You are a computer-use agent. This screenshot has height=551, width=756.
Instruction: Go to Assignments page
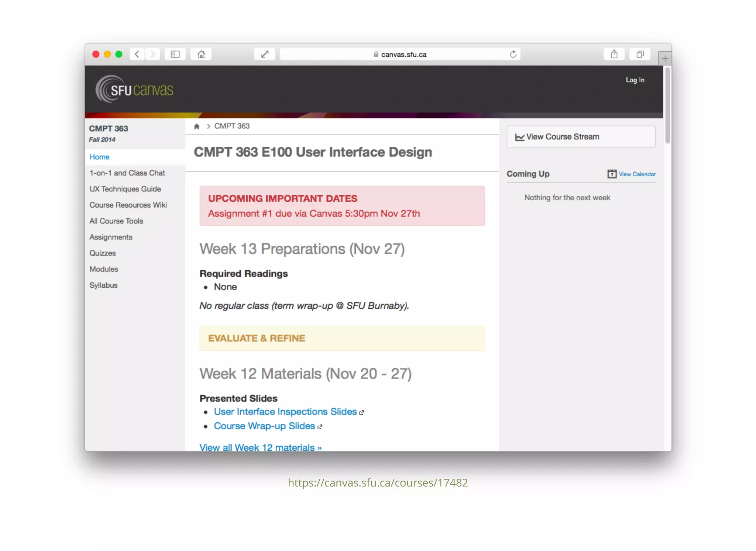(111, 237)
